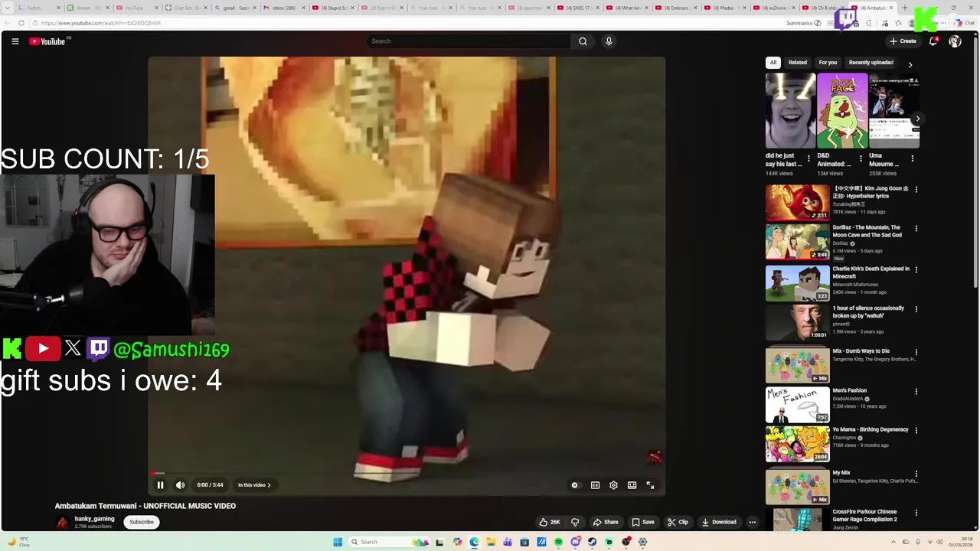Switch video to theater mode
Screen dimensions: 980x551
tap(632, 485)
